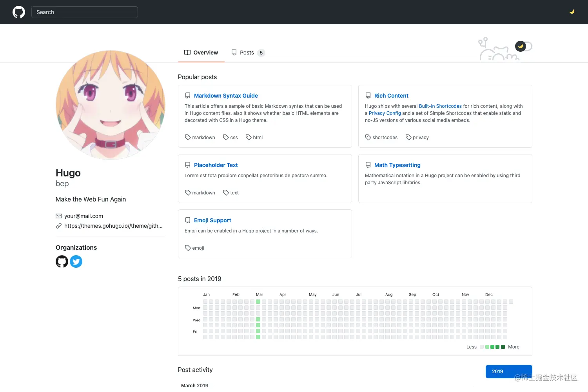Click the top green contribution cell in March
This screenshot has height=392, width=588.
[x=258, y=301]
